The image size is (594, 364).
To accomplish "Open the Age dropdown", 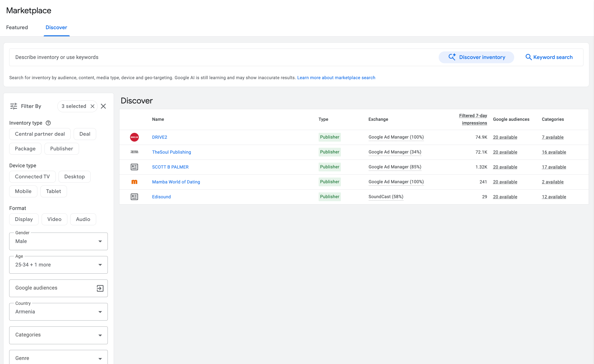I will (58, 265).
